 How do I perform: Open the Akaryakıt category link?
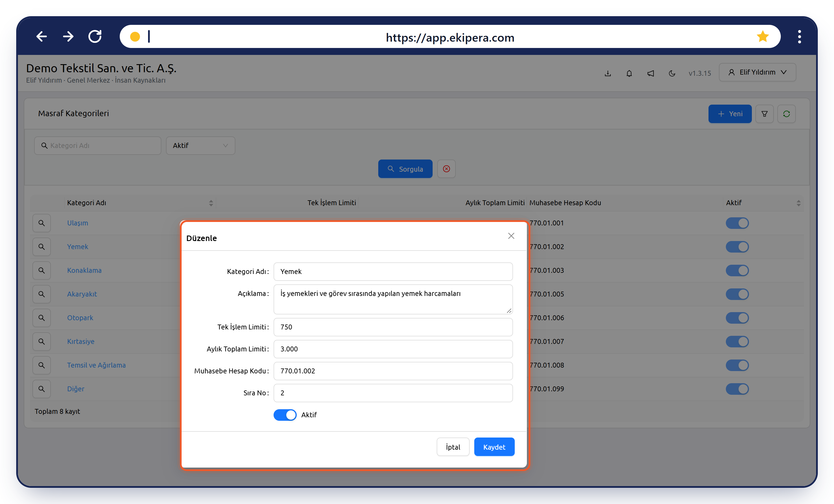point(82,294)
